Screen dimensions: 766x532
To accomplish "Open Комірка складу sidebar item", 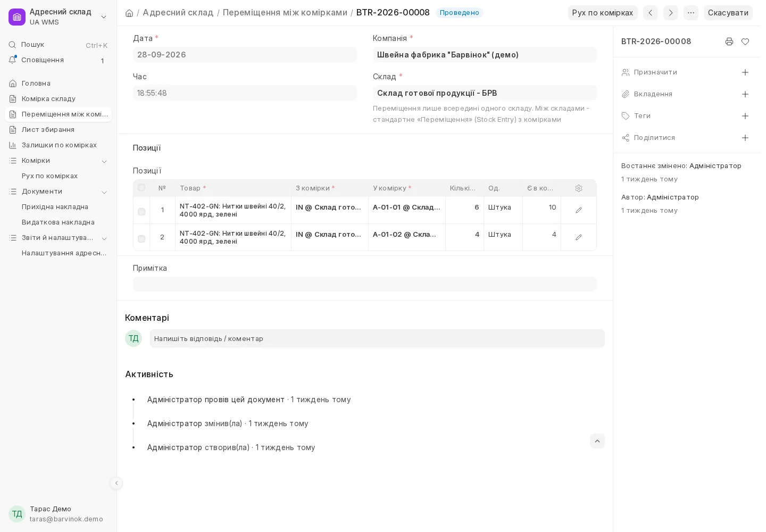I will (59, 99).
